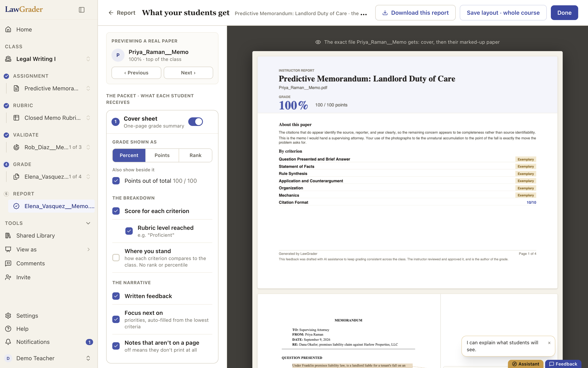Viewport: 588px width, 368px height.
Task: Open the Feedback button
Action: pos(563,364)
